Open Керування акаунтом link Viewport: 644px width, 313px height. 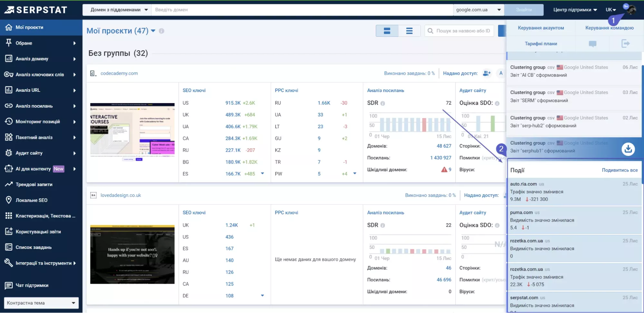coord(541,28)
